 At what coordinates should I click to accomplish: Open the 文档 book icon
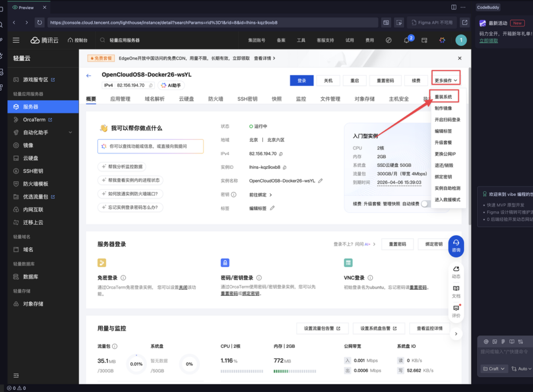456,291
